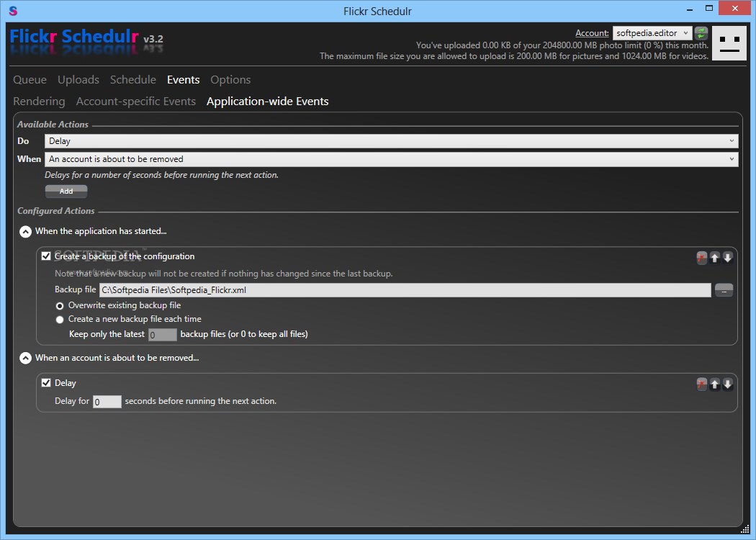
Task: Open the Rendering sub-tab
Action: pyautogui.click(x=39, y=102)
